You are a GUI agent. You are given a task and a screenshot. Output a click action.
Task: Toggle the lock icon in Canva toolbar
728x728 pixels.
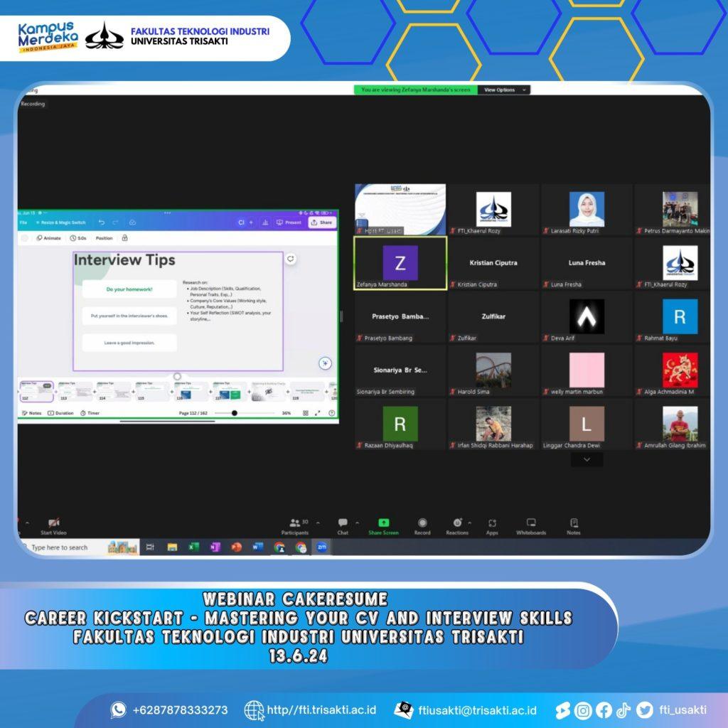coord(124,237)
